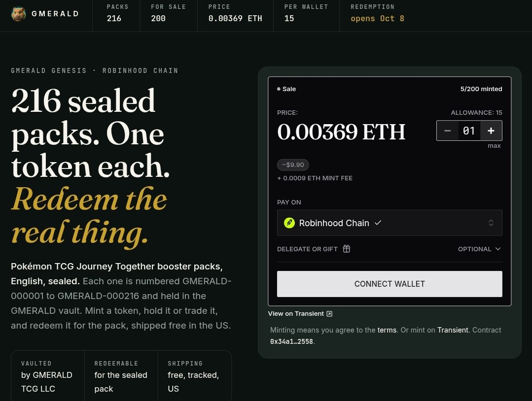
Task: Click the Sale status dot indicator
Action: 279,89
